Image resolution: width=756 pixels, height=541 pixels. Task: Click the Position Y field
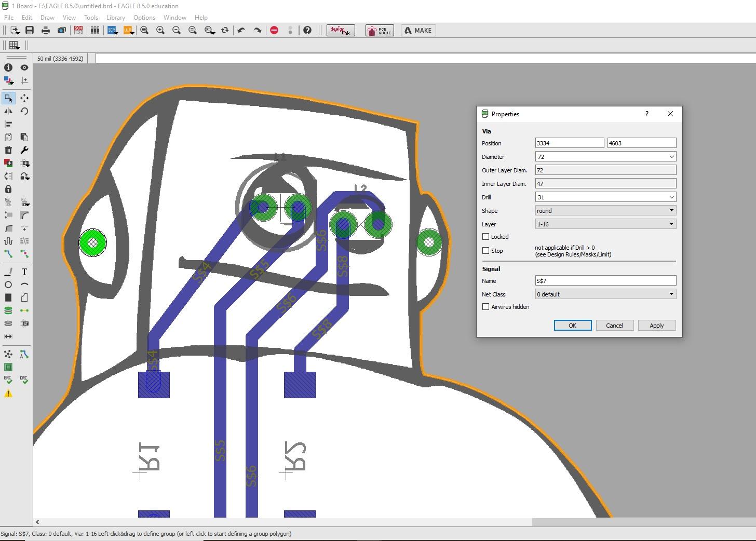point(642,143)
